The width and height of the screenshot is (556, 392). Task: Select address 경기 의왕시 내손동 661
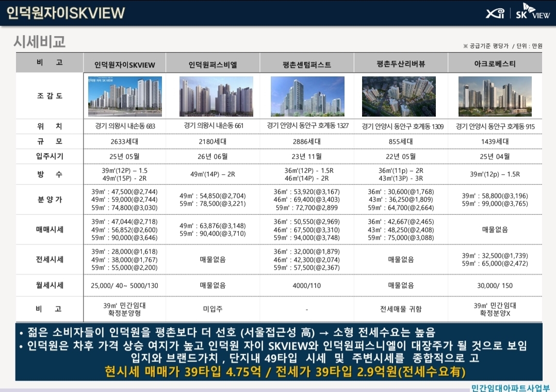pos(214,125)
